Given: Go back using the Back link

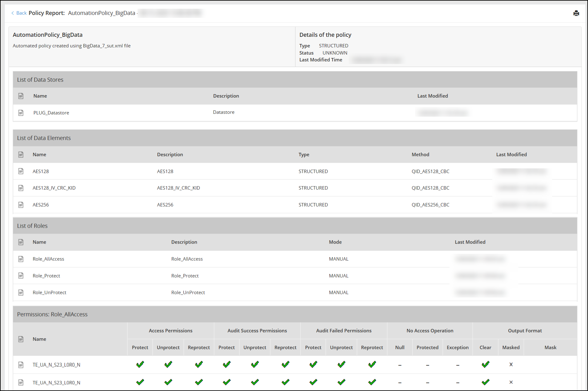Looking at the screenshot, I should 19,13.
